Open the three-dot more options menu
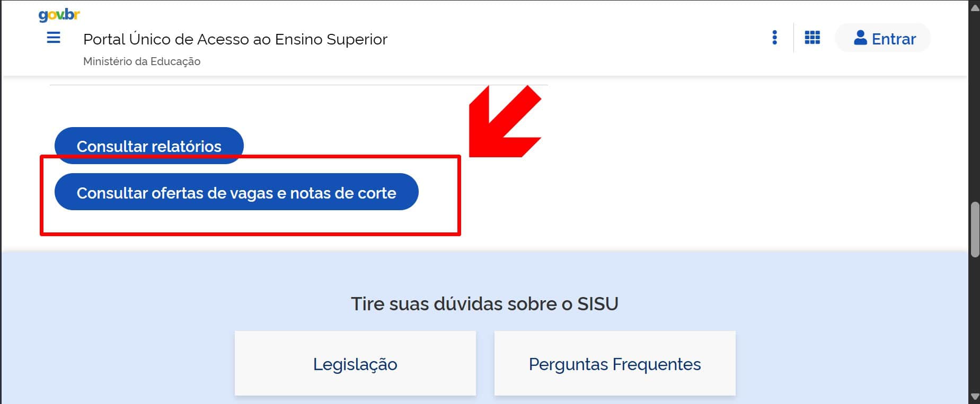The image size is (980, 404). 774,38
